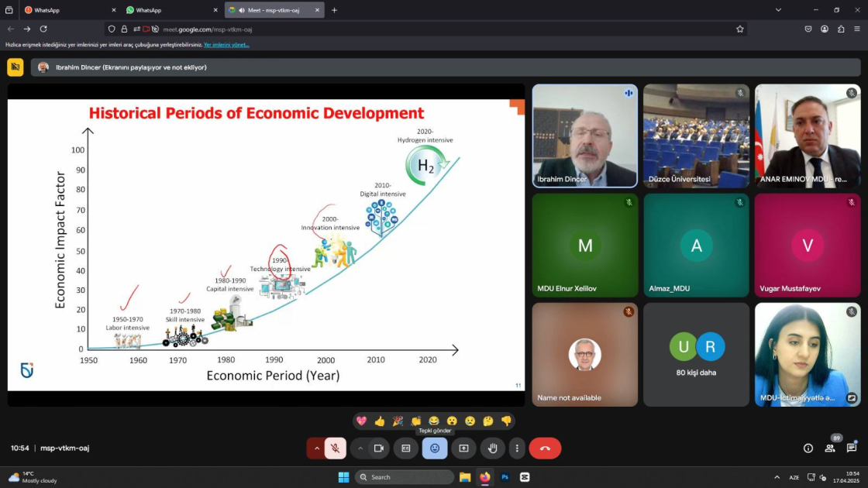The height and width of the screenshot is (488, 868).
Task: Open the extensions puzzle icon
Action: point(841,29)
